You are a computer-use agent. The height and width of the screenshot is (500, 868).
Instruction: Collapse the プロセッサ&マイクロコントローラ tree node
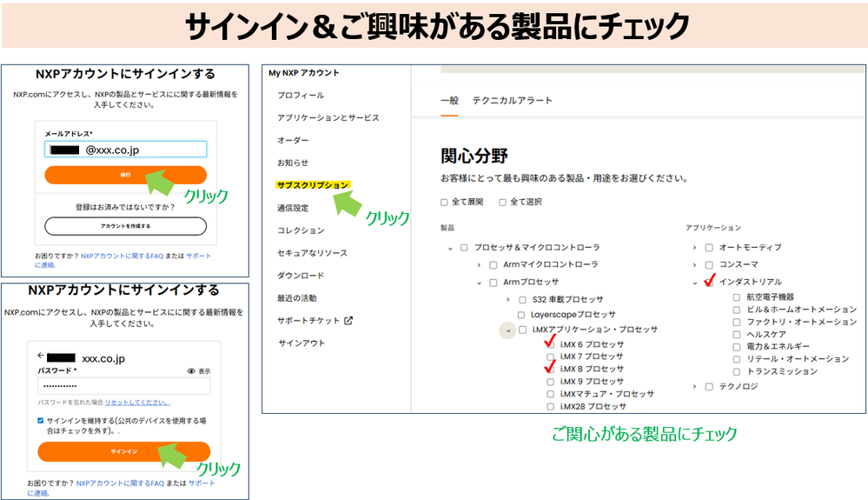click(x=450, y=248)
